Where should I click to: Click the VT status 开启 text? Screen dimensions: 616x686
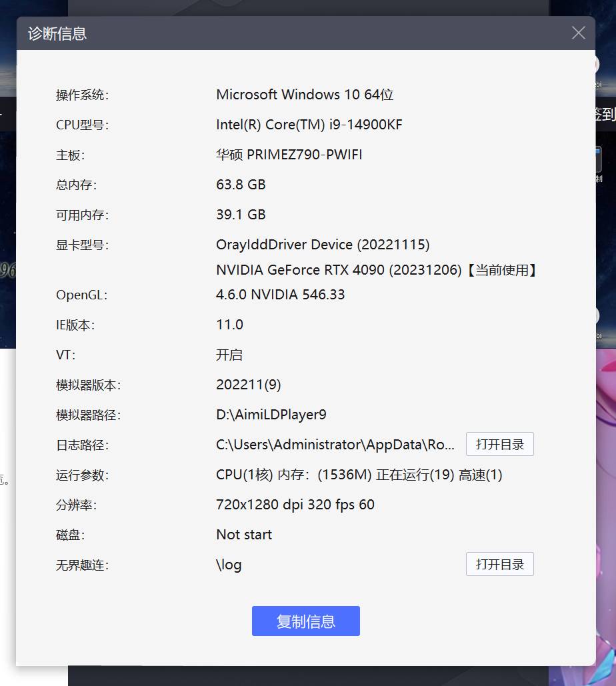tap(229, 355)
